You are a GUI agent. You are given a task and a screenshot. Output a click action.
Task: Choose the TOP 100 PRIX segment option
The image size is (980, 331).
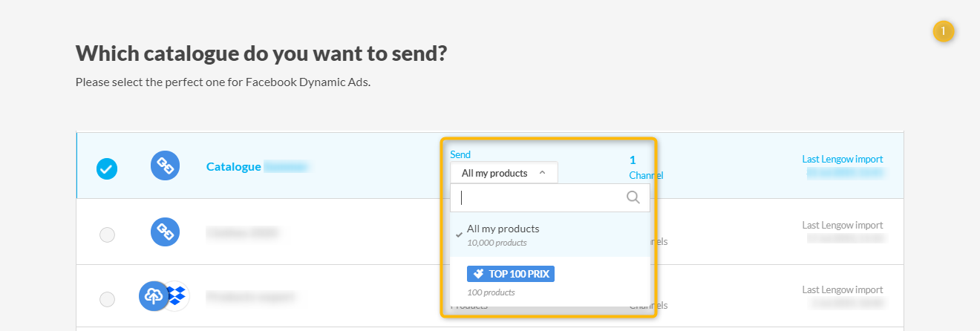coord(511,274)
